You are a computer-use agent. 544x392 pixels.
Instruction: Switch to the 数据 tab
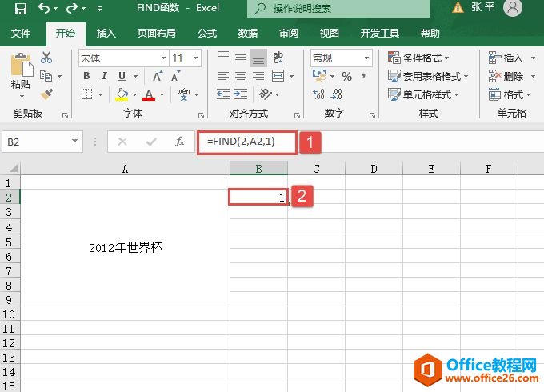point(248,34)
